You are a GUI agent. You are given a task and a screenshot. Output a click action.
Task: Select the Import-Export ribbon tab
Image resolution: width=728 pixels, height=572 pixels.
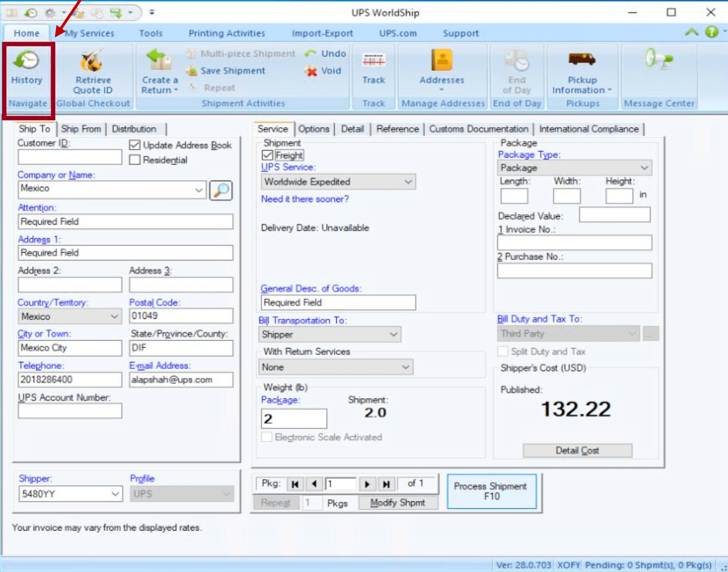323,33
